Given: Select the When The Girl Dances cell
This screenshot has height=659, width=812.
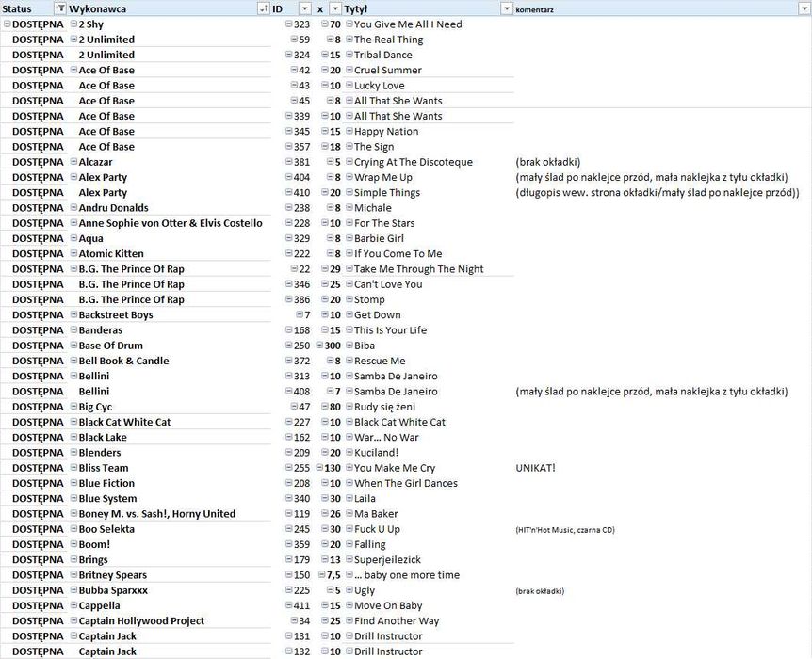Looking at the screenshot, I should pyautogui.click(x=406, y=484).
